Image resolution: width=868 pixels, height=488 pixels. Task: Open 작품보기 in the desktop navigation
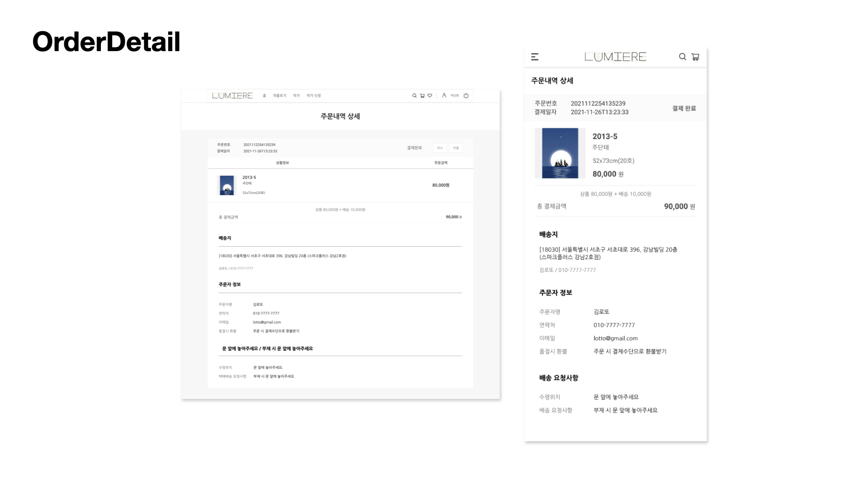point(279,96)
